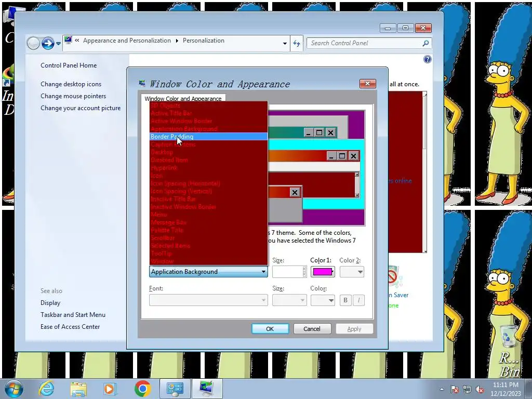This screenshot has height=399, width=532.
Task: Select the Window Color and Appearance tab
Action: pyautogui.click(x=183, y=98)
